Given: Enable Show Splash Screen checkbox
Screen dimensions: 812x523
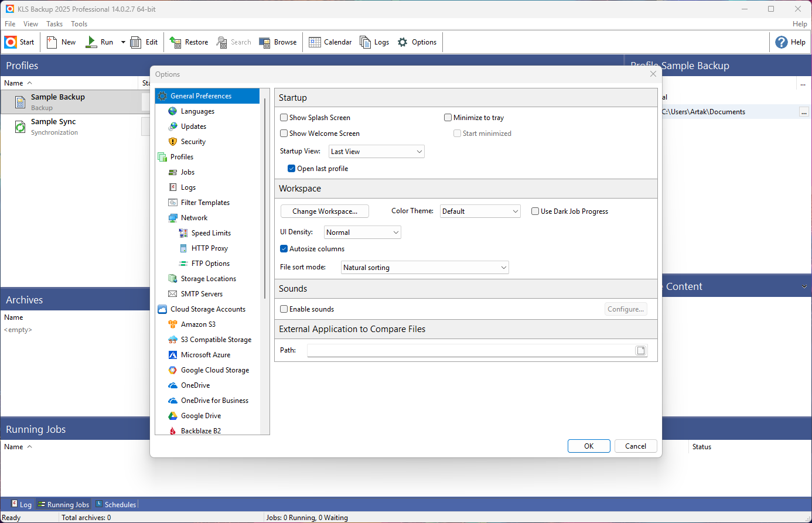Looking at the screenshot, I should (284, 118).
